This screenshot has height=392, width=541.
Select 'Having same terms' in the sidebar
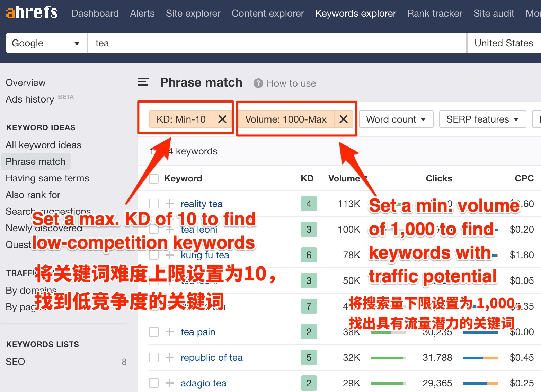tap(47, 178)
